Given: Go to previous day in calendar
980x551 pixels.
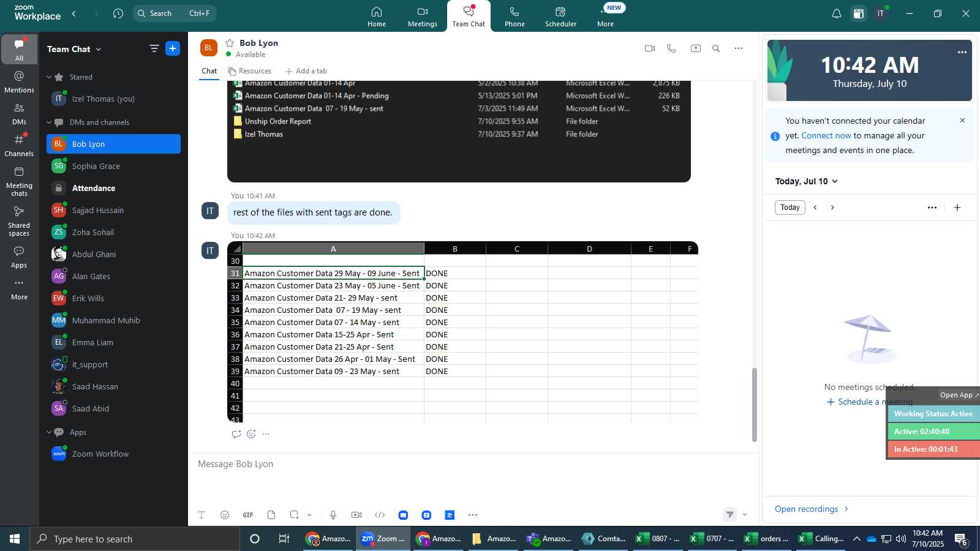Looking at the screenshot, I should 815,208.
